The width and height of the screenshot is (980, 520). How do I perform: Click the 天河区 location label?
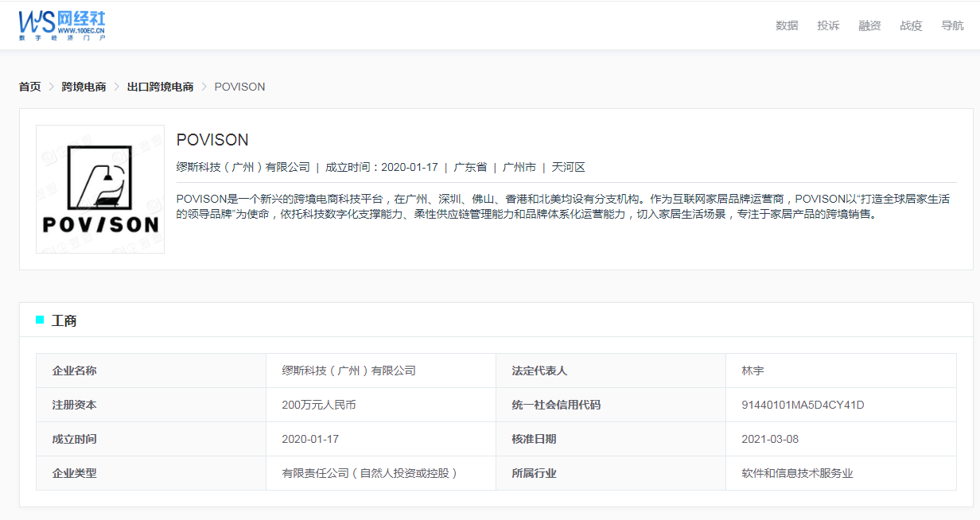click(569, 167)
